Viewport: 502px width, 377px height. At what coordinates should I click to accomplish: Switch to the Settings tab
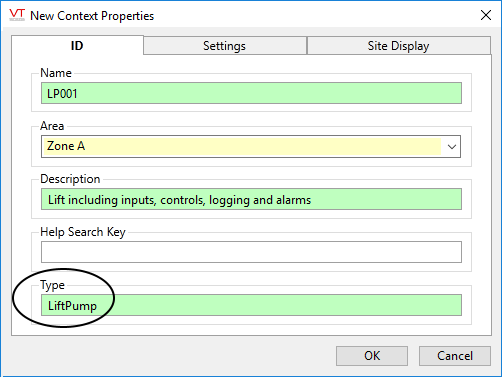coord(224,46)
